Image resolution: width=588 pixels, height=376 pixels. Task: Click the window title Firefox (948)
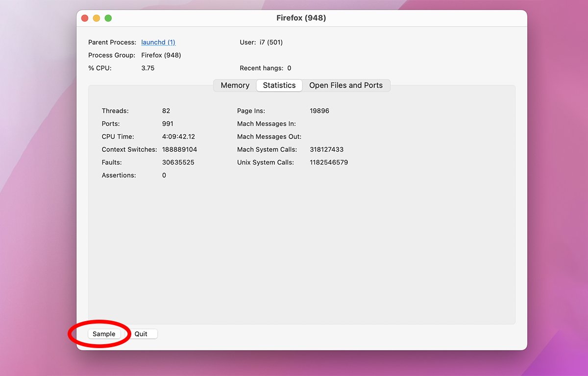click(x=301, y=18)
